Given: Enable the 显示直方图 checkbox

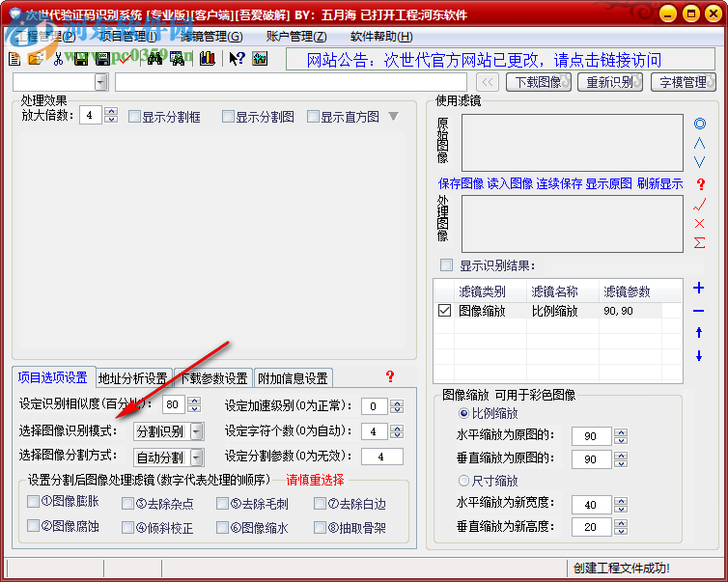Looking at the screenshot, I should (x=314, y=116).
